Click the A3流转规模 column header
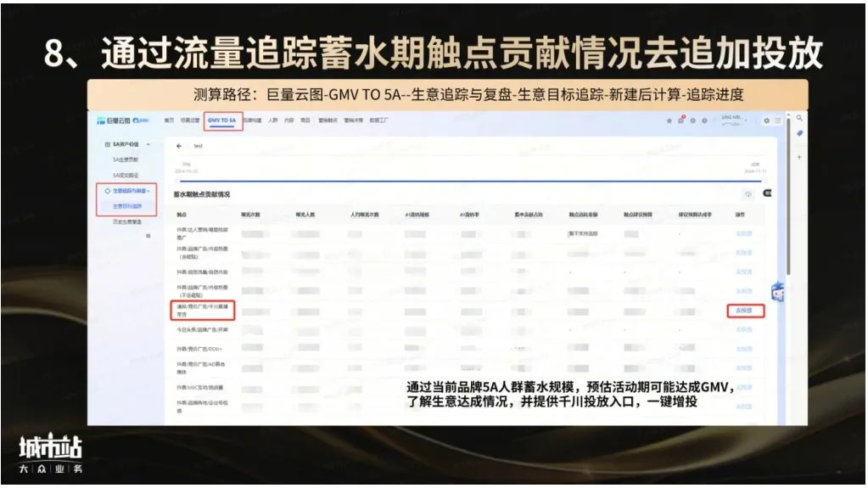Viewport: 868px width, 488px height. (x=417, y=215)
